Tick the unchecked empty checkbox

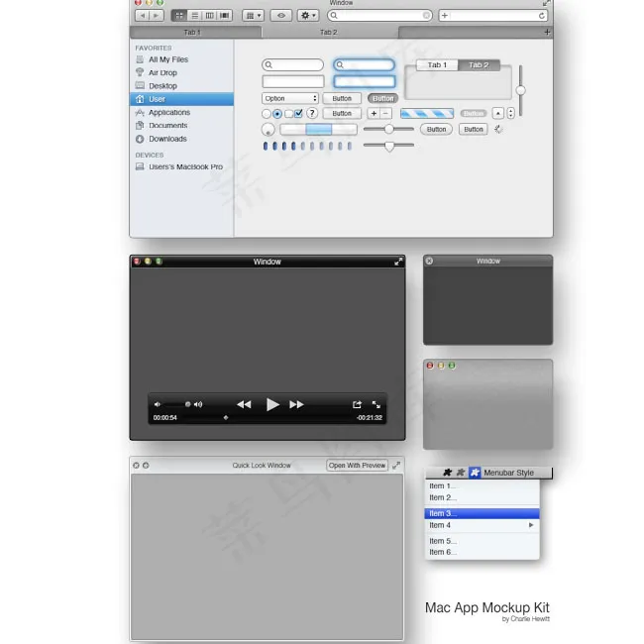288,114
